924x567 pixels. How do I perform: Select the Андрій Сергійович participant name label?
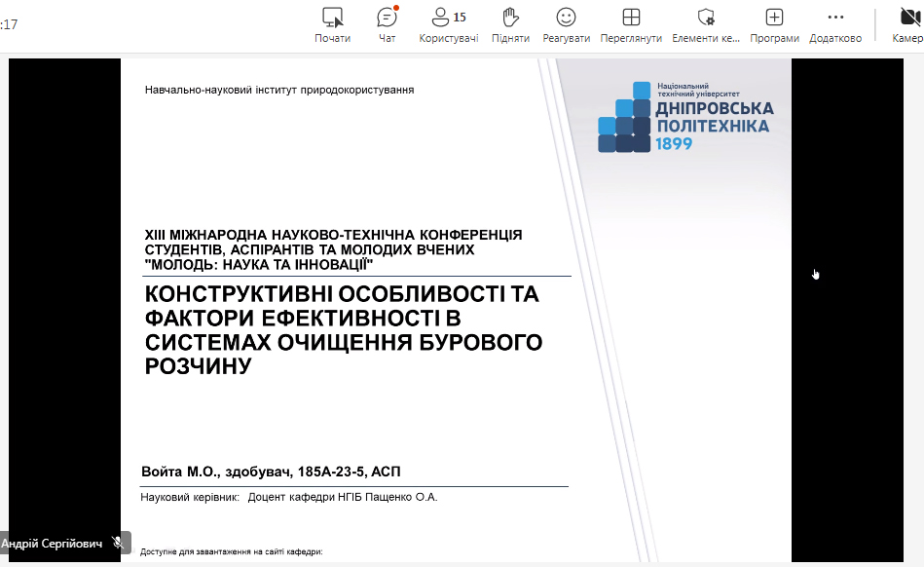point(52,544)
